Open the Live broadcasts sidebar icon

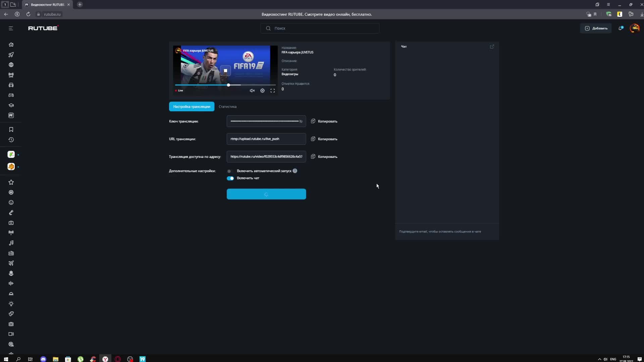click(x=11, y=75)
